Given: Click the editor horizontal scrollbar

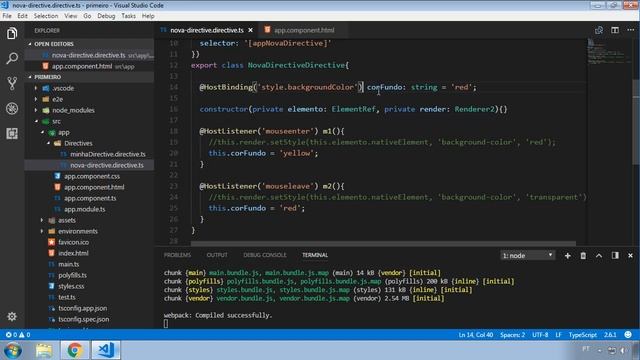Looking at the screenshot, I should 384,244.
